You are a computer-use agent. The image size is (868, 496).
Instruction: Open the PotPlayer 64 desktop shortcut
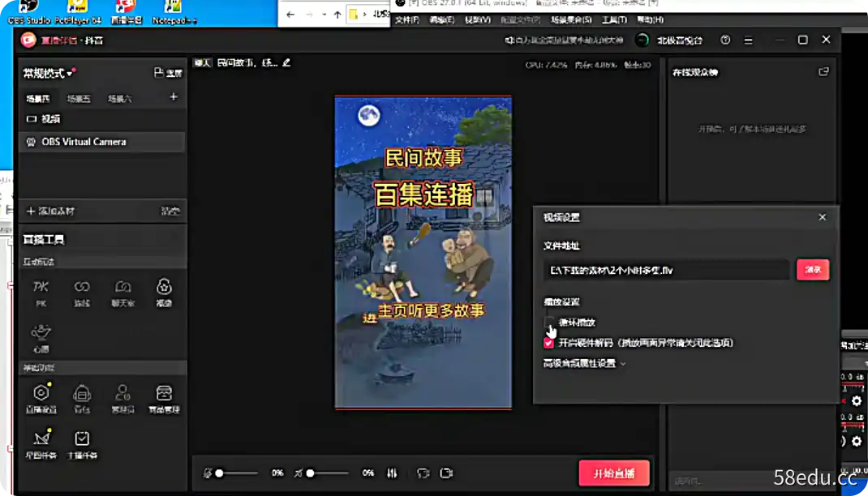pos(78,12)
